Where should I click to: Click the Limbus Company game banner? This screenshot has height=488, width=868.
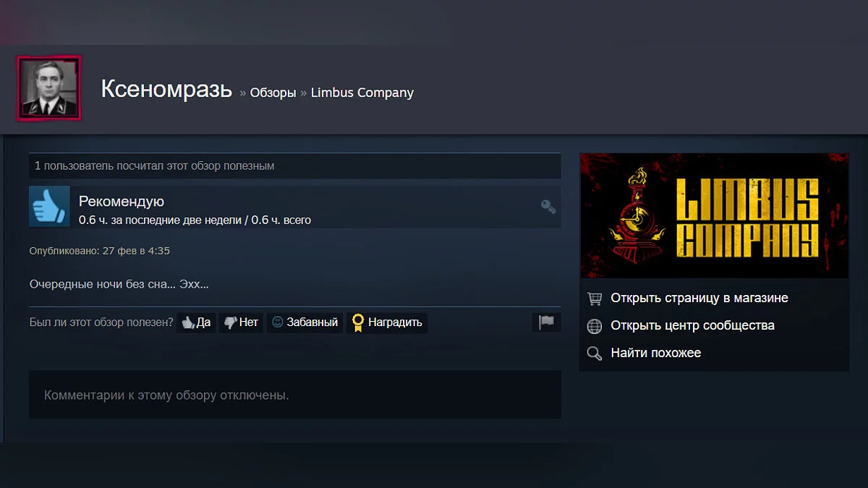(715, 215)
